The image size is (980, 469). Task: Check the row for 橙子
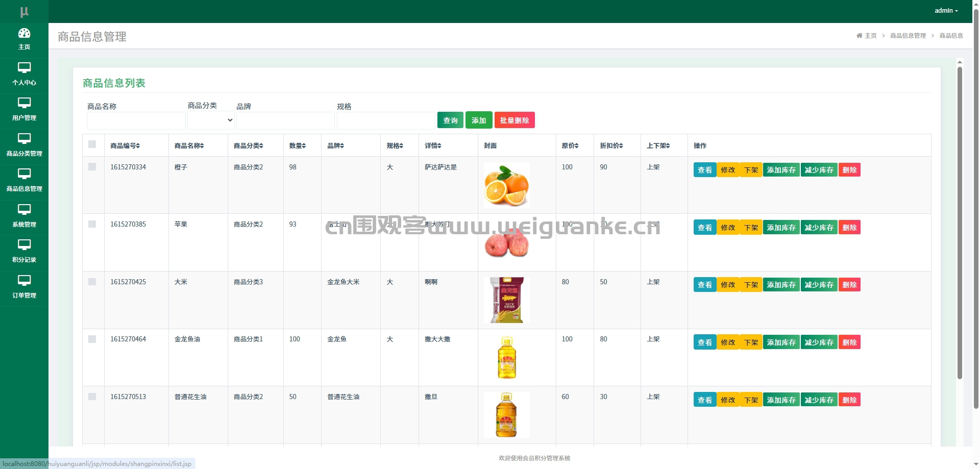[x=92, y=167]
